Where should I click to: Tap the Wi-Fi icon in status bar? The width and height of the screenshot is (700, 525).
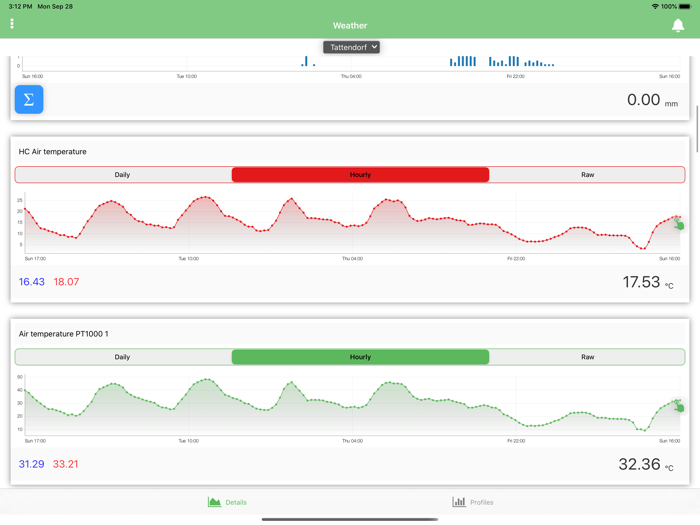655,6
